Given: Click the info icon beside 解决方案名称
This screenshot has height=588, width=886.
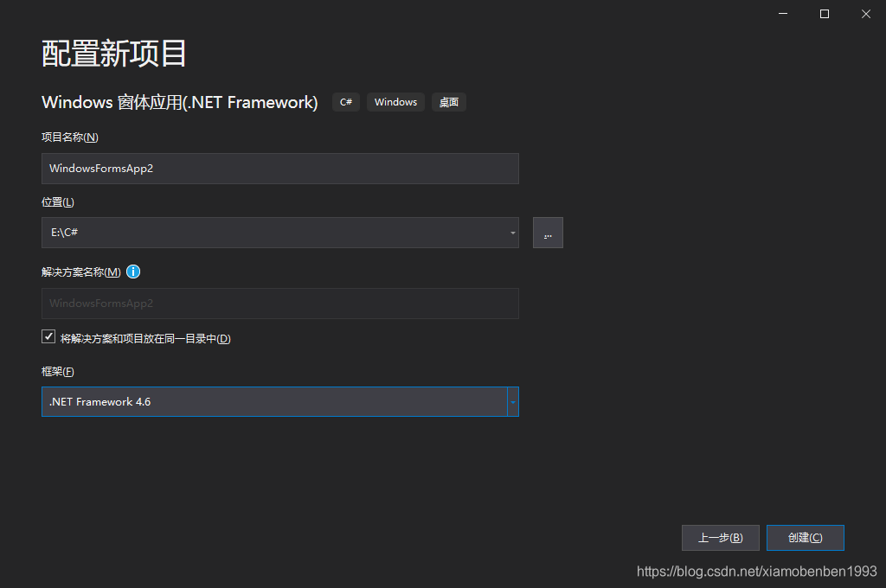Looking at the screenshot, I should point(132,272).
